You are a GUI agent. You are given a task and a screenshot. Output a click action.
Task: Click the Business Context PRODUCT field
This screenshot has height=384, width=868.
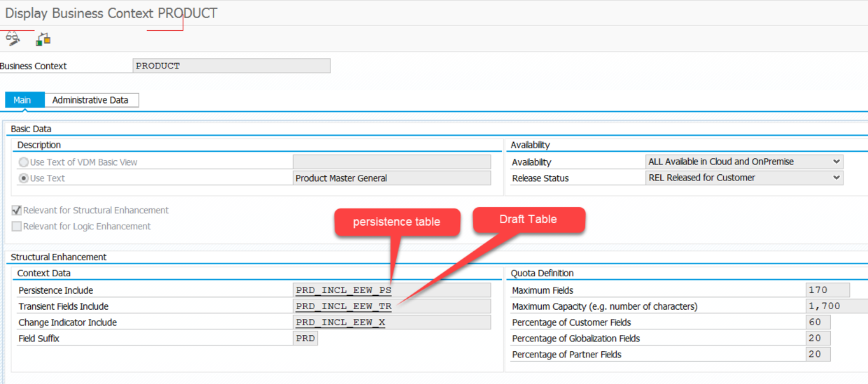(231, 66)
